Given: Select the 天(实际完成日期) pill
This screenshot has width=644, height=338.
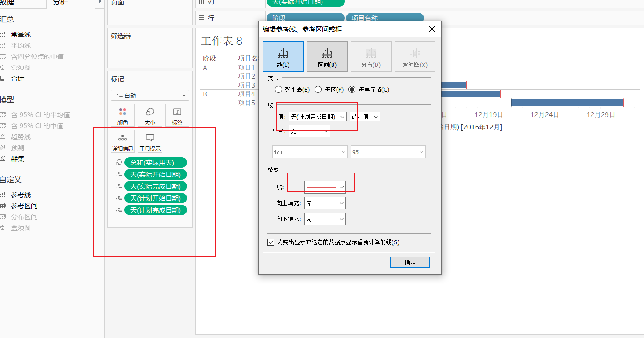Looking at the screenshot, I should click(x=156, y=186).
